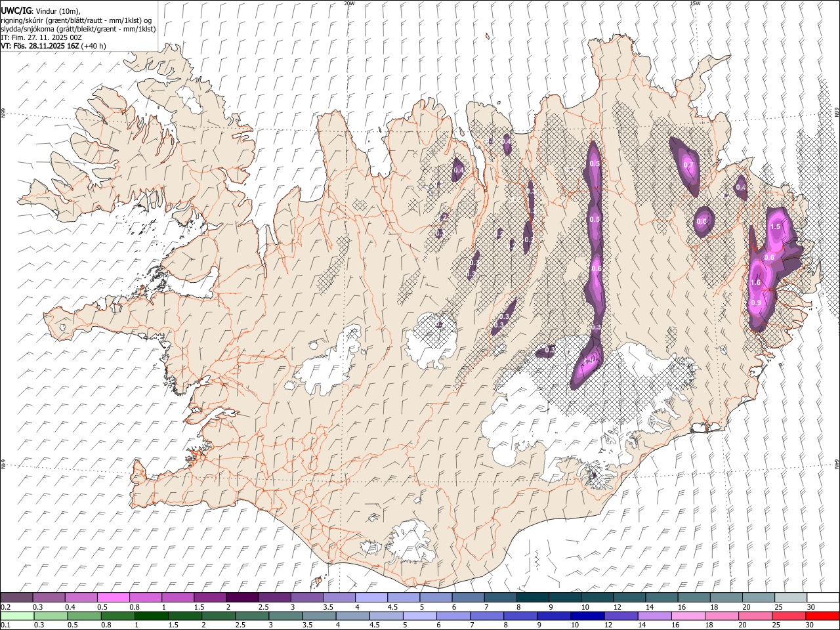
Task: Click the '20W' longitude label
Action: point(349,3)
